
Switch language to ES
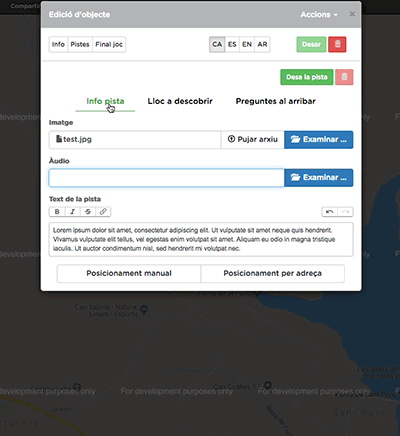click(232, 44)
